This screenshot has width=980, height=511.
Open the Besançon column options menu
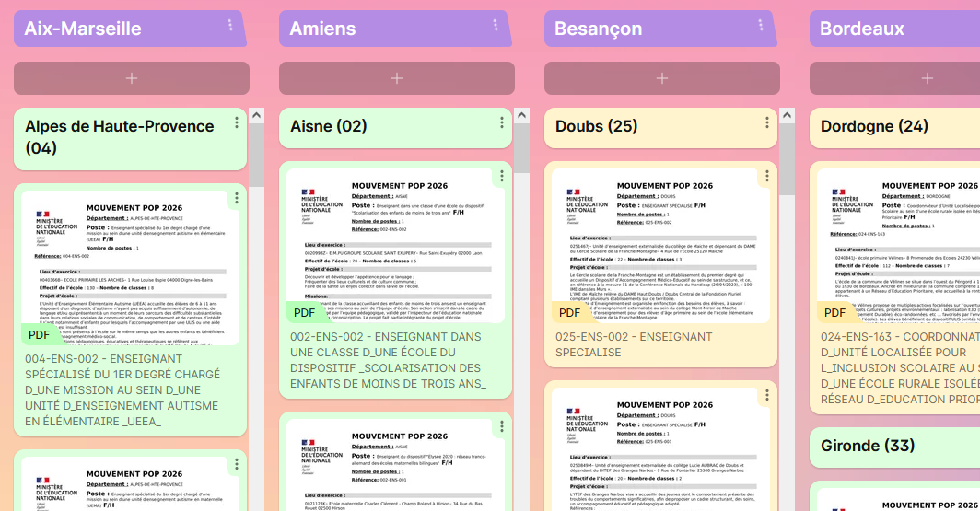click(x=761, y=26)
